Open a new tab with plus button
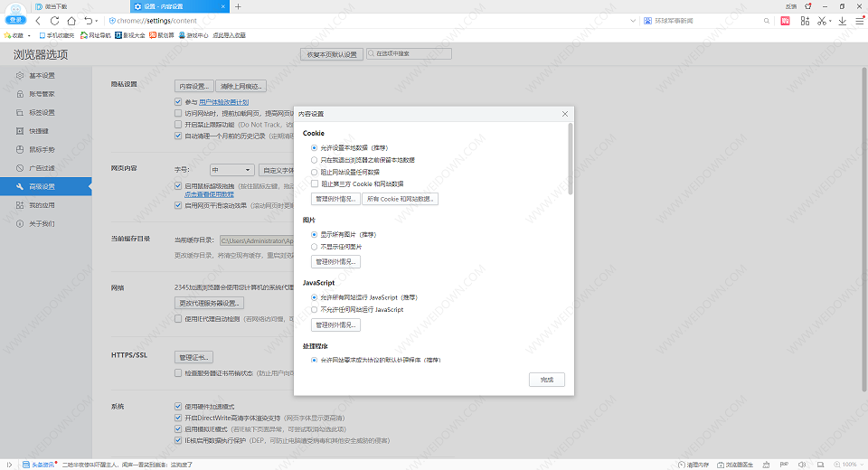868x470 pixels. 238,6
